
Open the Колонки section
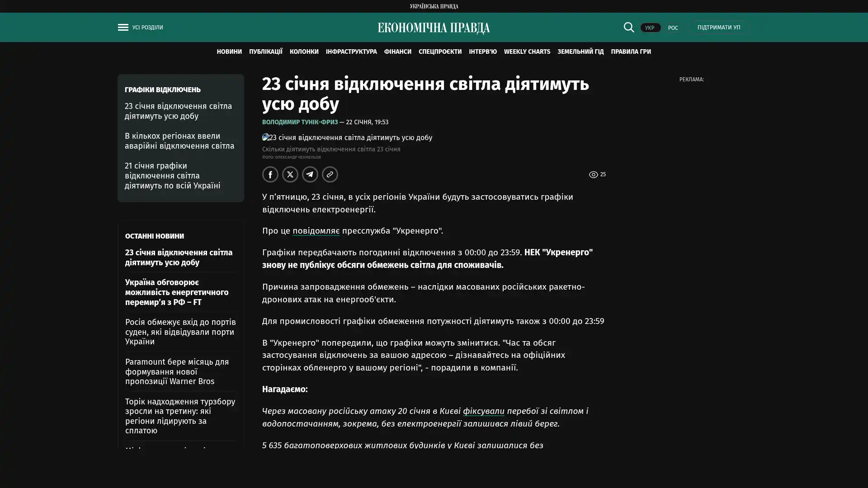304,52
